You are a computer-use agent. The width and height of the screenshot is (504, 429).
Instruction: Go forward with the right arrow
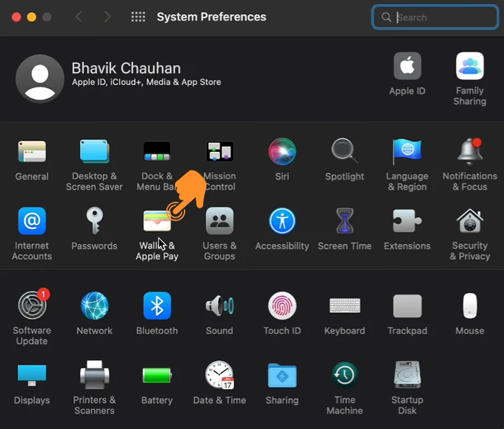click(107, 17)
